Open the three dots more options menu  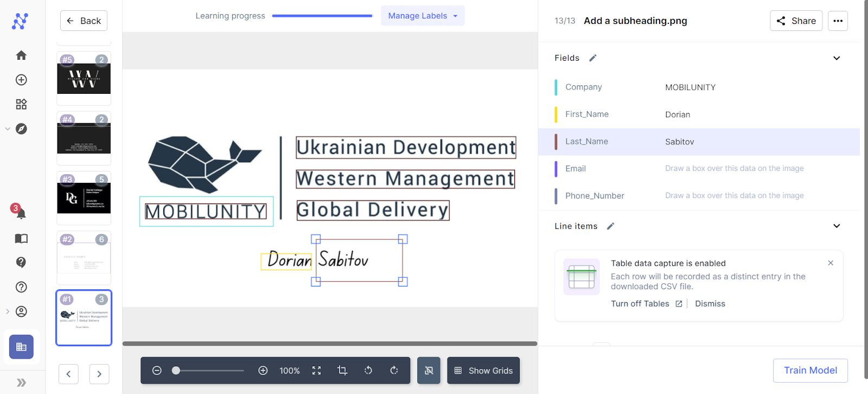click(838, 21)
